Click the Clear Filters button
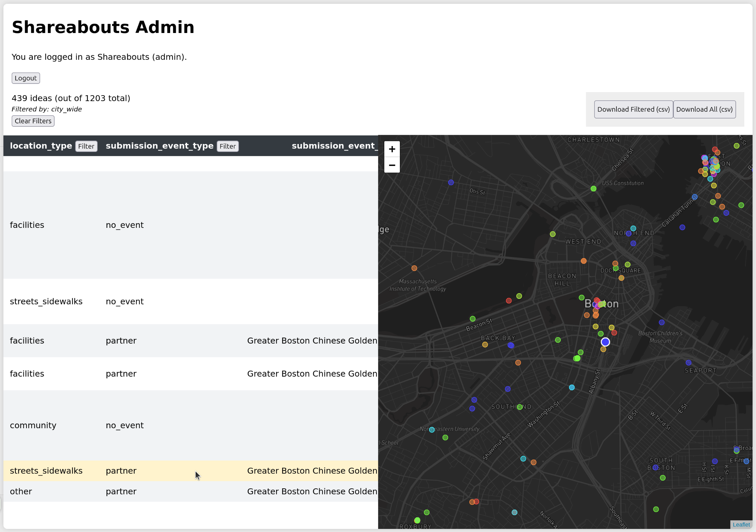This screenshot has height=532, width=756. [33, 121]
